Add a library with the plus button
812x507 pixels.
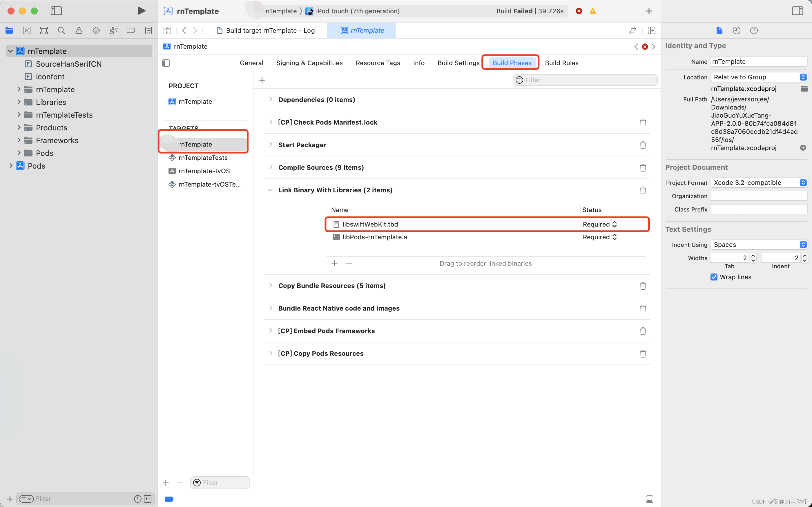(334, 264)
